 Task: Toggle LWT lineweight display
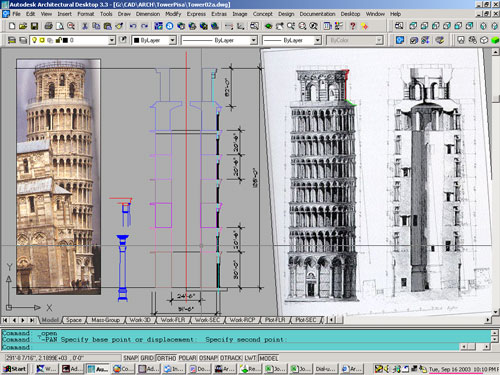pos(250,358)
